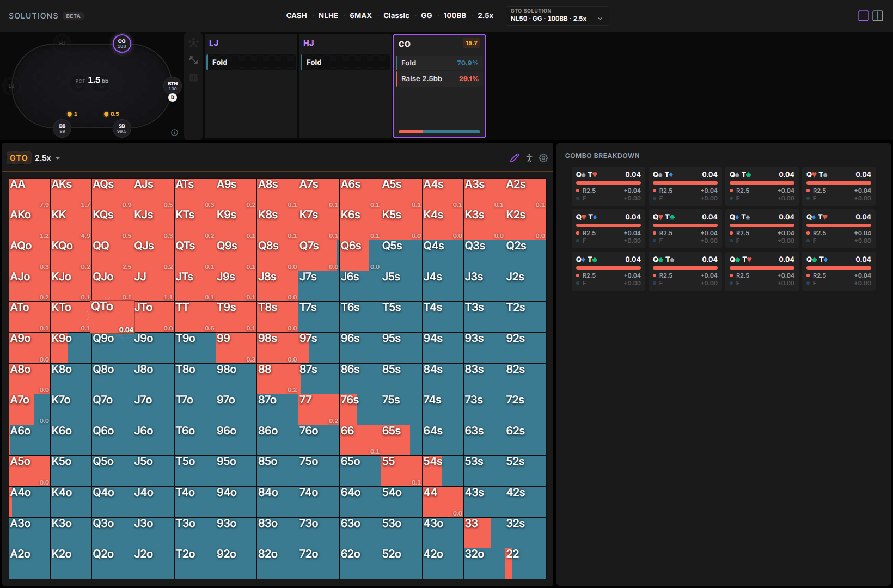Click the BETA badge next to SOLUTIONS
Screen dimensions: 893x588
coord(73,16)
